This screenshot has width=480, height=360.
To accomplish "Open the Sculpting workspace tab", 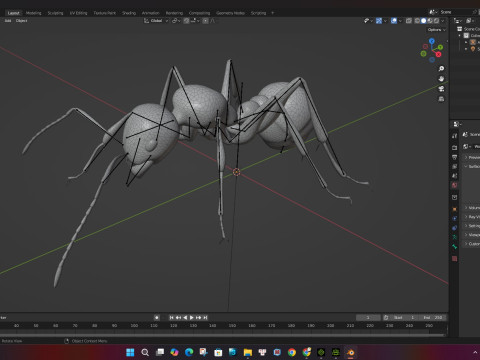I will tap(55, 13).
